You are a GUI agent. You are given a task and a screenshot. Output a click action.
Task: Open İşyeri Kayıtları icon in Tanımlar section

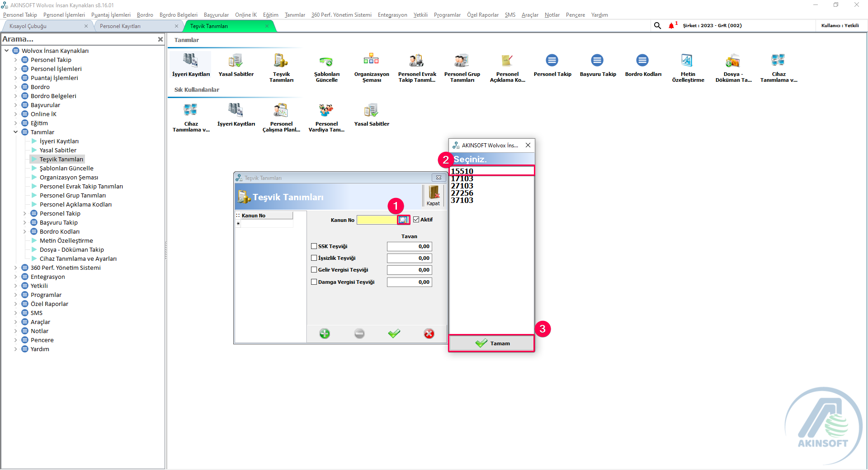click(x=190, y=65)
